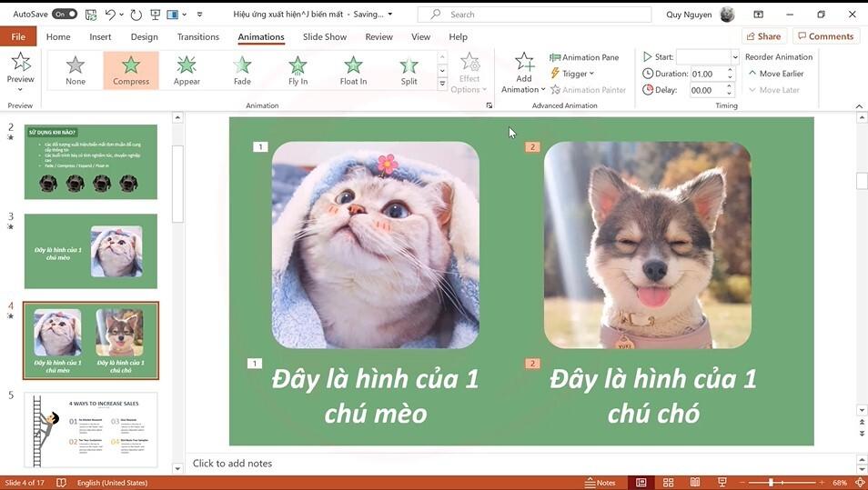Viewport: 868px width, 490px height.
Task: Increase the Duration with up stepper
Action: (x=731, y=70)
